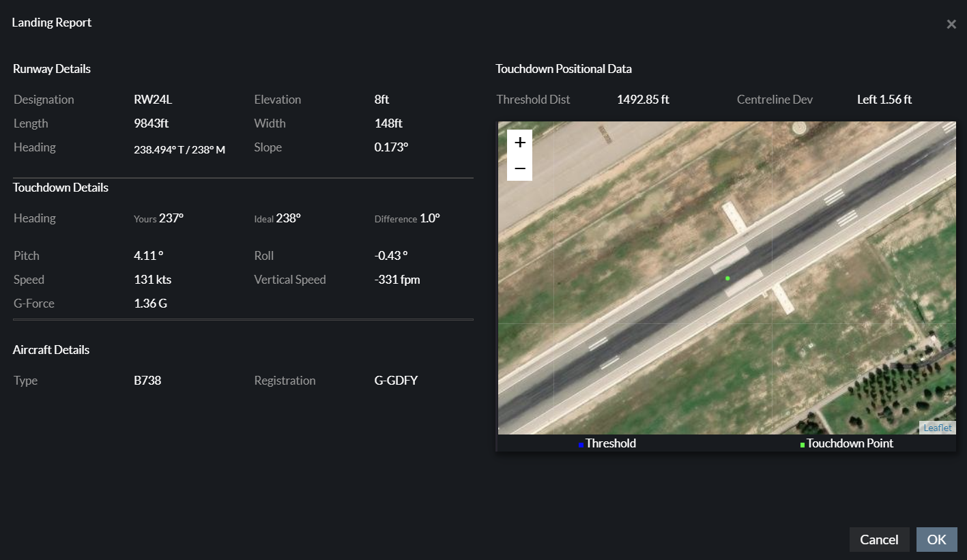Click the G-Force 1.36 G reading
This screenshot has height=560, width=967.
[150, 303]
